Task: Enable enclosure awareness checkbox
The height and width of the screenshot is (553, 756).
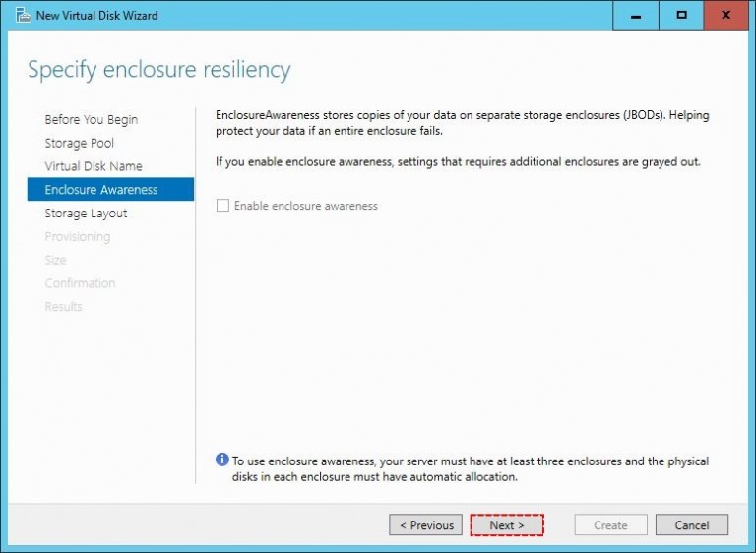Action: (x=222, y=206)
